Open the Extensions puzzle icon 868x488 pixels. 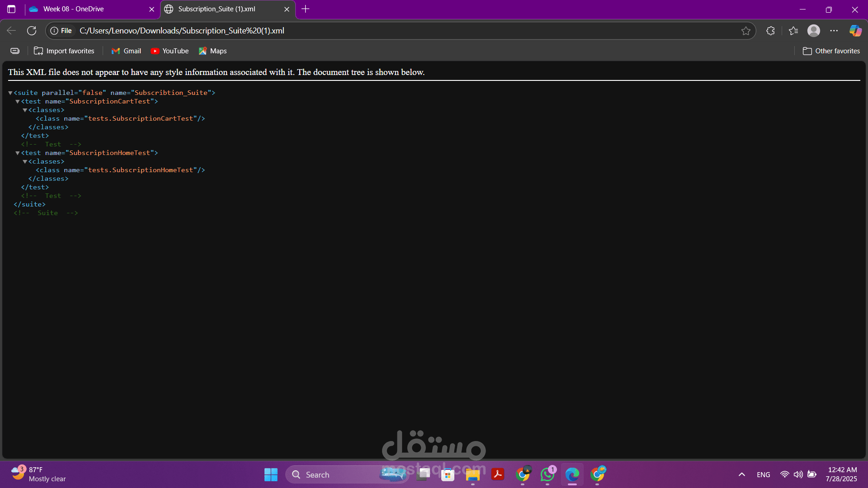point(771,31)
